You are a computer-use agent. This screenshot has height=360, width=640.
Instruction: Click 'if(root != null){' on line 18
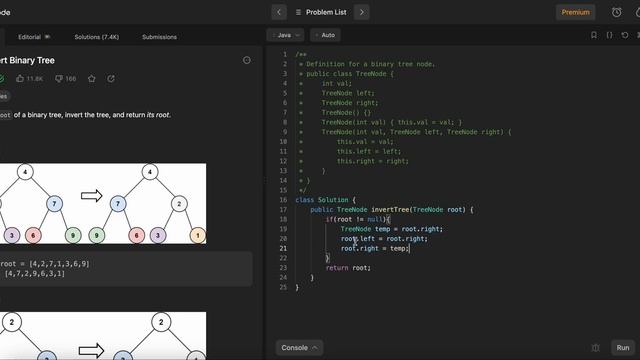click(x=358, y=219)
